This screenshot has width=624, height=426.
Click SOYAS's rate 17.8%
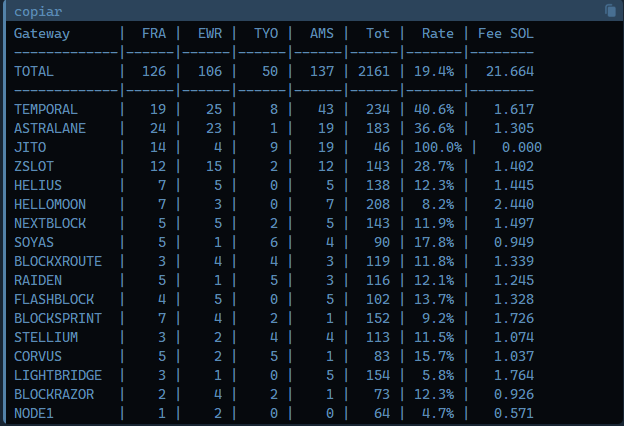(434, 242)
